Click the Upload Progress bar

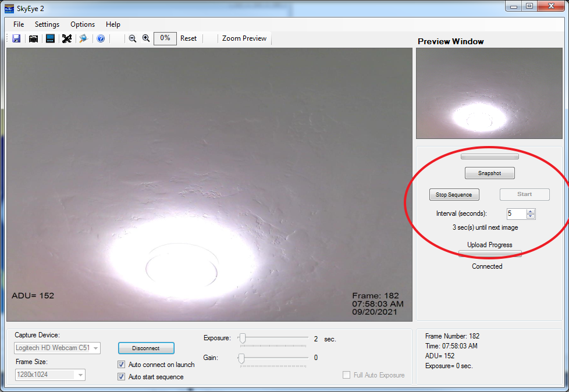click(490, 253)
